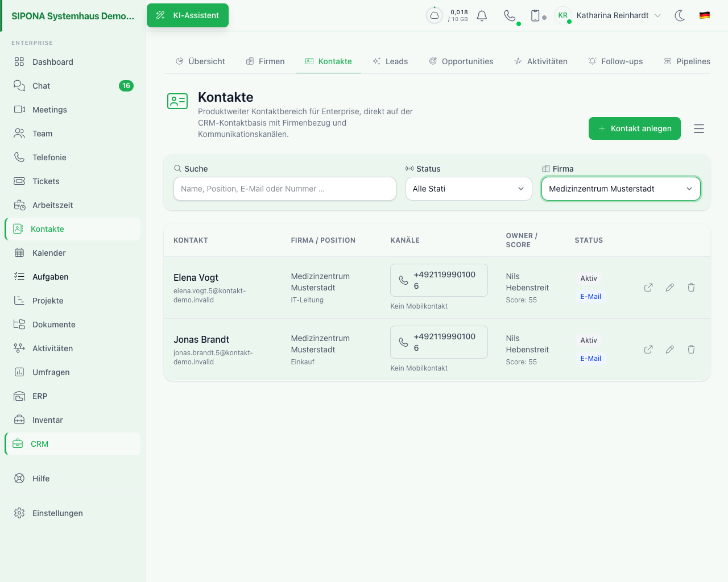Open Aufgaben task list
Image resolution: width=728 pixels, height=582 pixels.
click(x=73, y=277)
